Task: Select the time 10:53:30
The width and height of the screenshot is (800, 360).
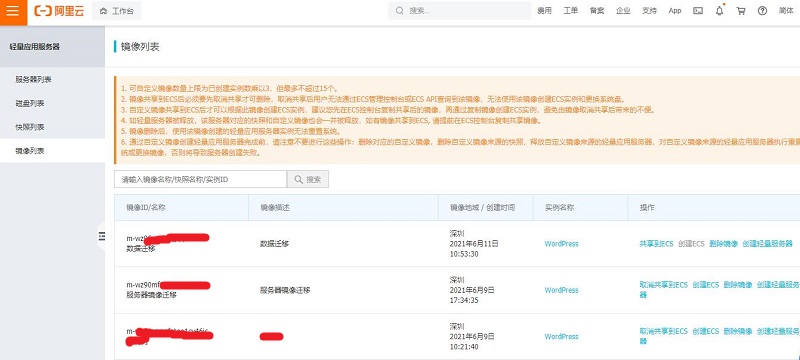Action: [464, 254]
